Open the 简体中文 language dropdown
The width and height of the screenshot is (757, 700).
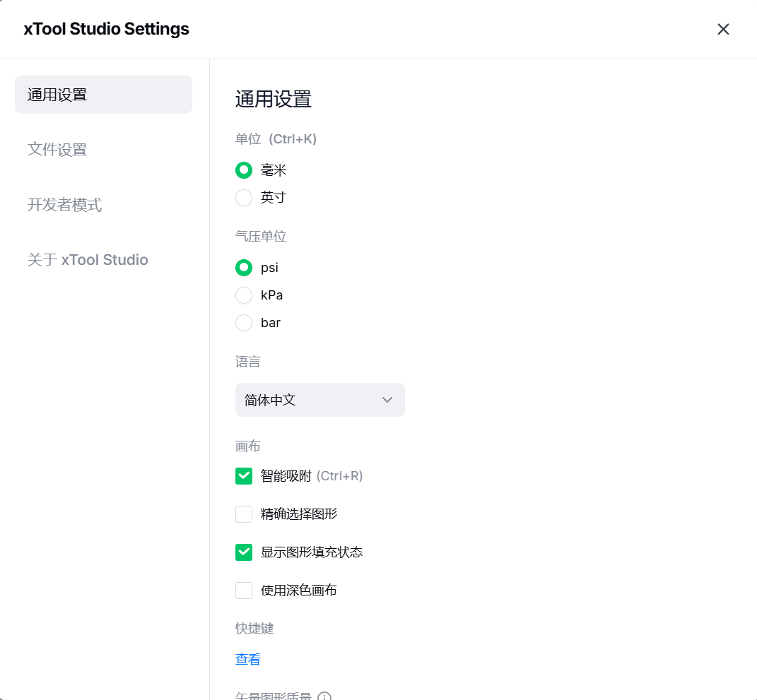319,400
